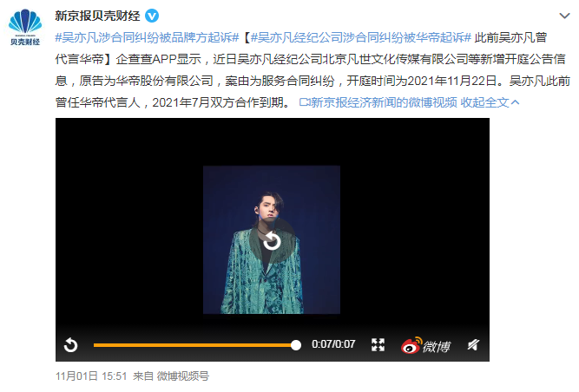Image resolution: width=579 pixels, height=392 pixels.
Task: Click the replay icon in the control bar
Action: coord(70,345)
